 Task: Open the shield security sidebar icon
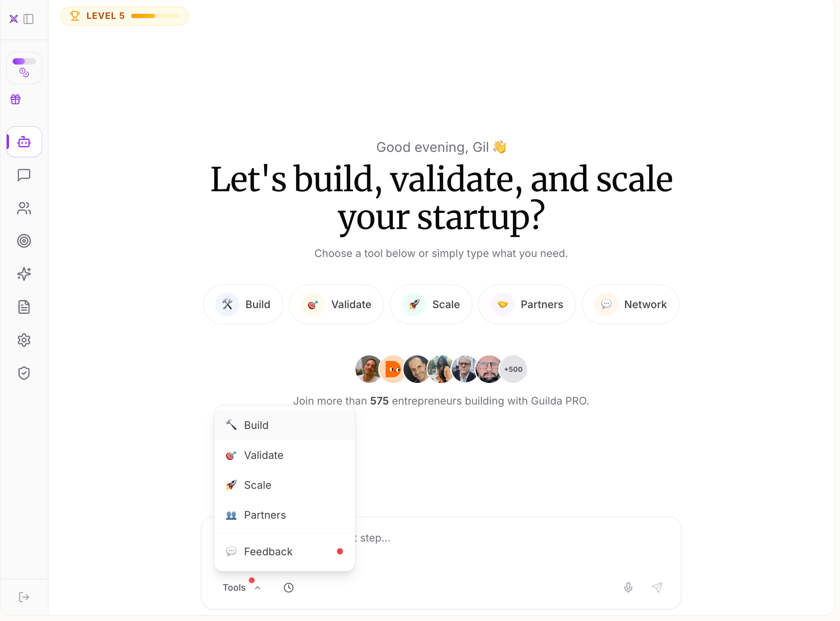[24, 373]
